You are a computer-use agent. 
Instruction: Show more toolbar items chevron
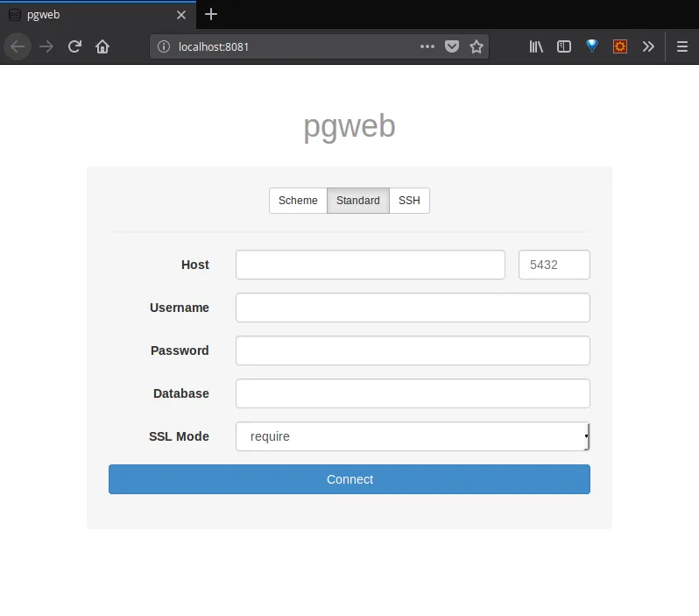648,46
